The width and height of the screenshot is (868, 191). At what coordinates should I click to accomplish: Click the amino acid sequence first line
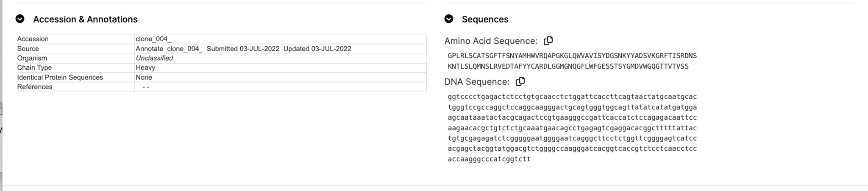click(x=572, y=56)
